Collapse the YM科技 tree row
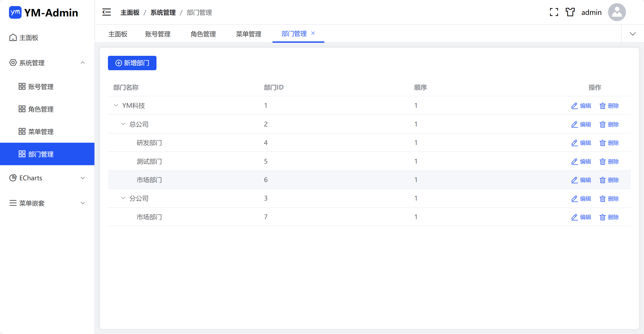The width and height of the screenshot is (644, 334). coord(116,105)
